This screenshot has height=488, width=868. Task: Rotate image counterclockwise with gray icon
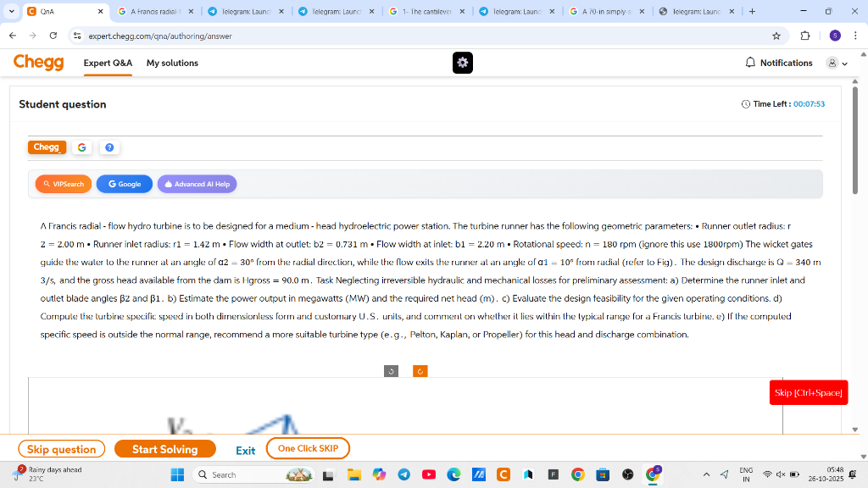point(391,371)
